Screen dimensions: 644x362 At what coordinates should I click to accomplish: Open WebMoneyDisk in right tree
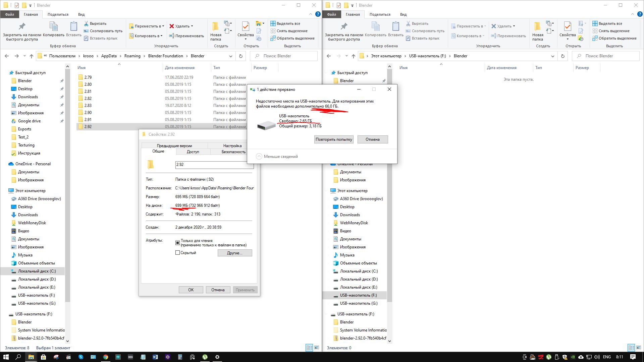pos(354,223)
